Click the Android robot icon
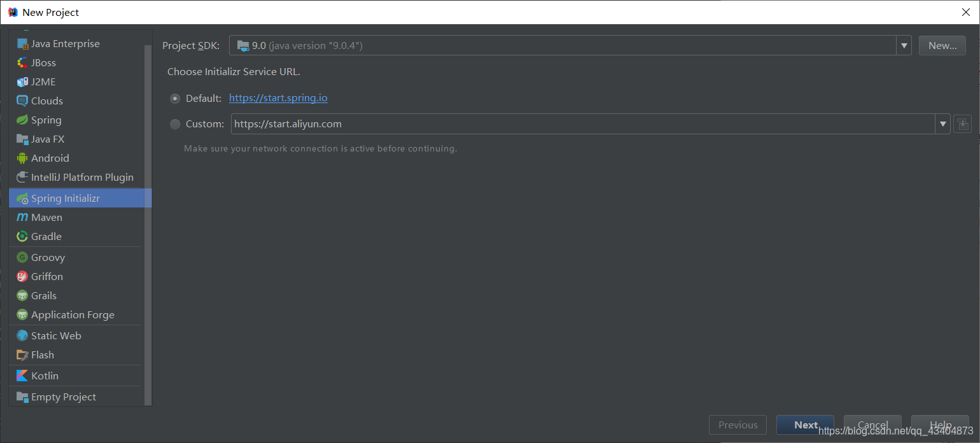Screen dimensions: 980x443 click(22, 158)
